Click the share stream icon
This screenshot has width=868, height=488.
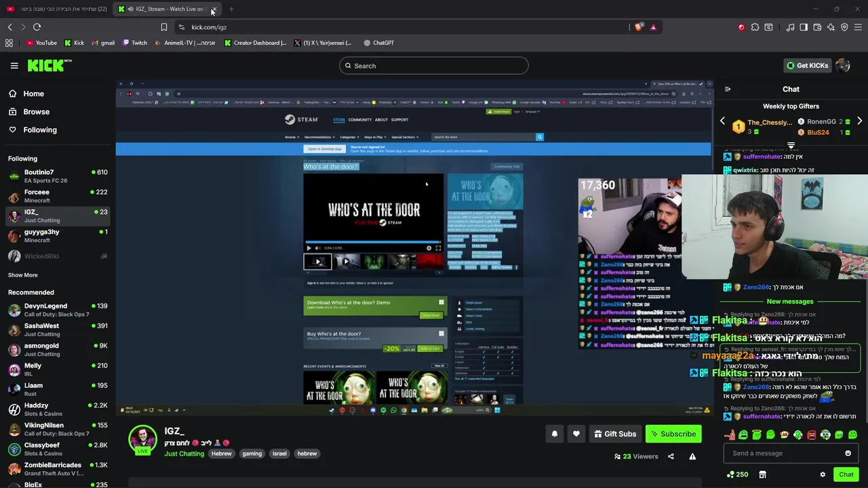point(671,456)
